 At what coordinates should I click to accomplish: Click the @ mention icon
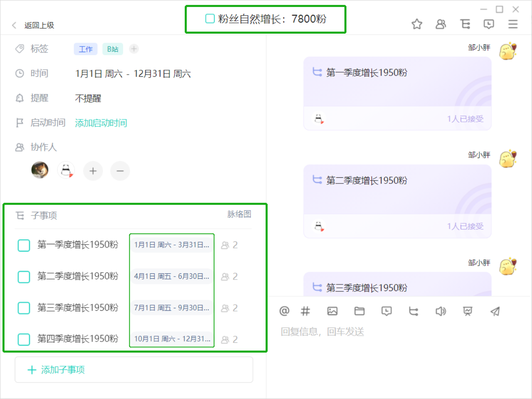(284, 311)
